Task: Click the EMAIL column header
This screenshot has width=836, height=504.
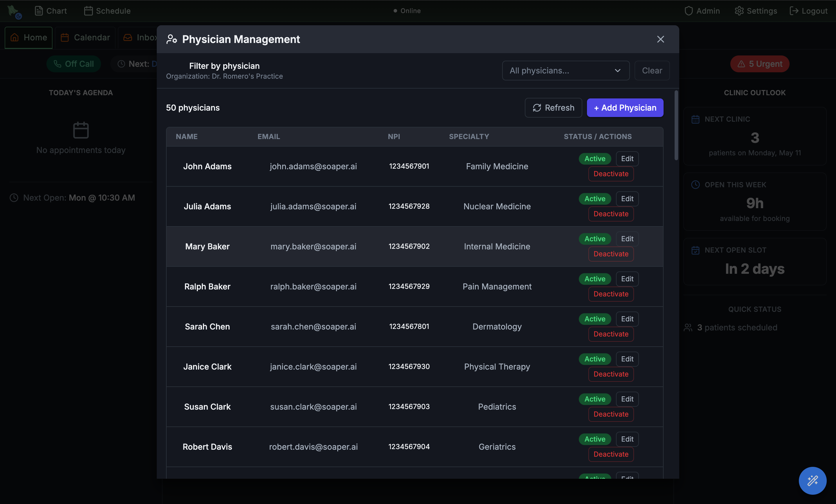Action: point(269,136)
